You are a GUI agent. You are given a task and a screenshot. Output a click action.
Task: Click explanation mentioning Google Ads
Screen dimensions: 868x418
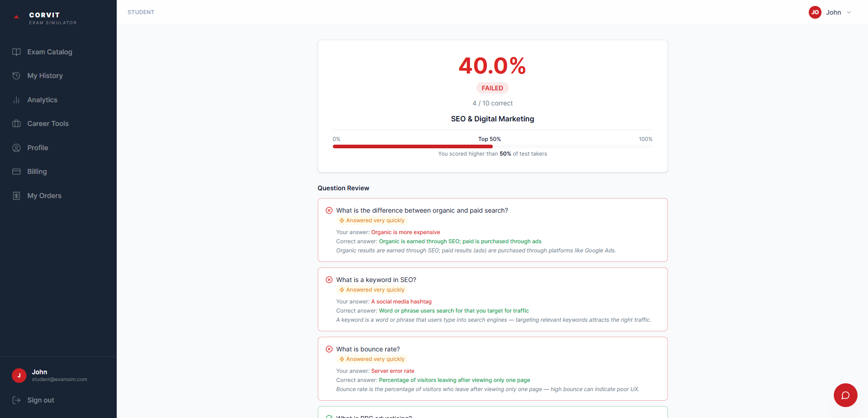pos(476,251)
